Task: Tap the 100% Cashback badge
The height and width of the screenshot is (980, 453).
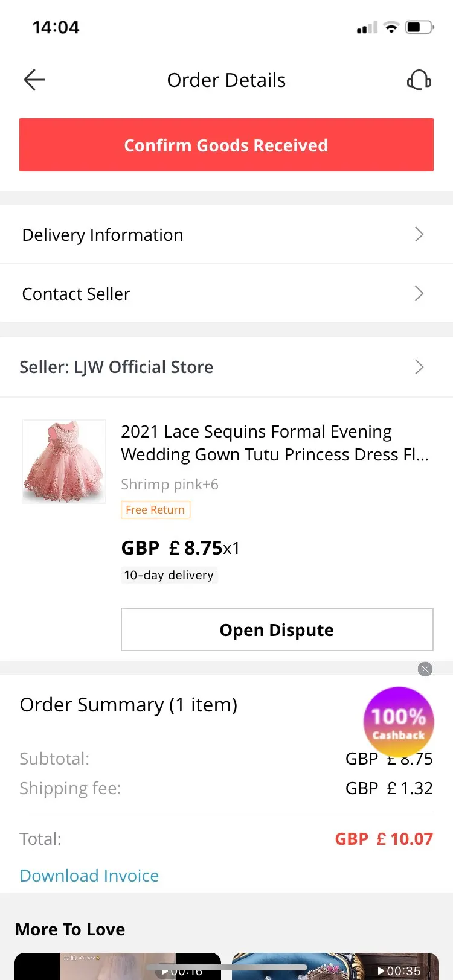Action: 399,722
